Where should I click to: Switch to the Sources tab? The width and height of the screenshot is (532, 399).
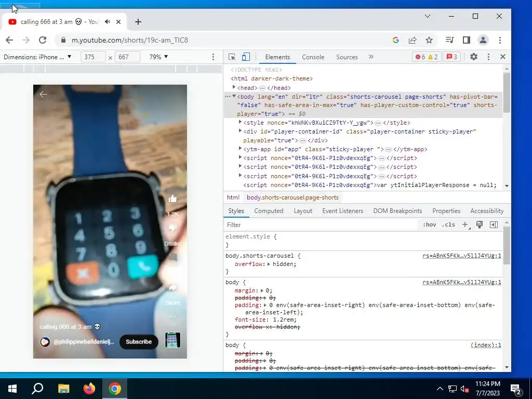[347, 57]
